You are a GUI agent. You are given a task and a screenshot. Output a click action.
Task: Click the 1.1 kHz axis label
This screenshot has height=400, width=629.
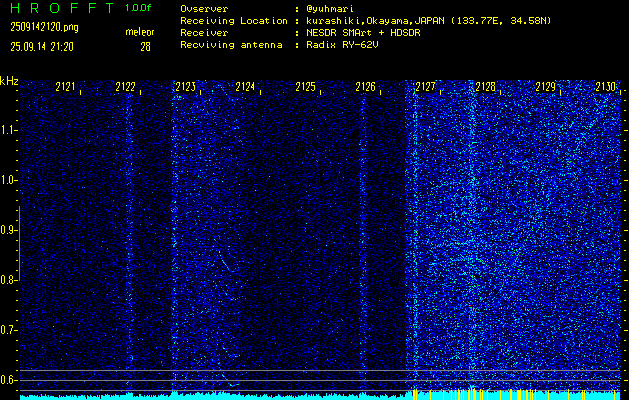pos(8,130)
